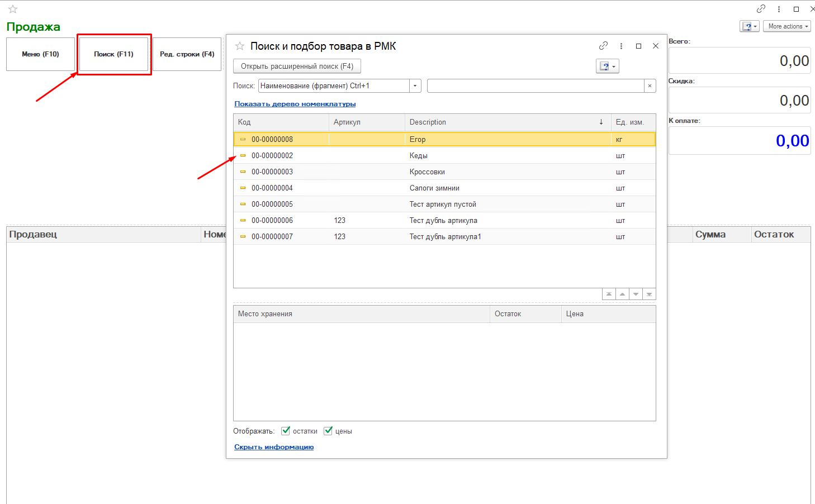Image resolution: width=815 pixels, height=504 pixels.
Task: Click the Ред. строки (F4) button
Action: [x=187, y=54]
